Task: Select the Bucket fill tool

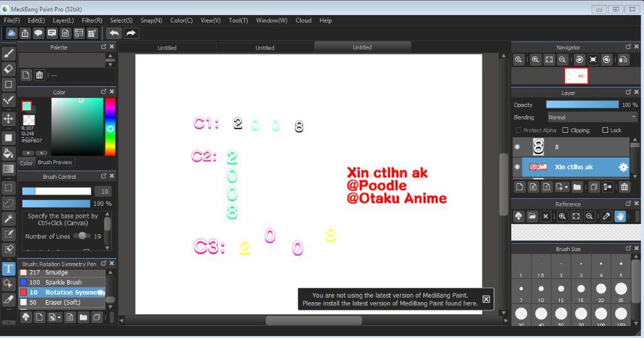Action: [x=8, y=154]
